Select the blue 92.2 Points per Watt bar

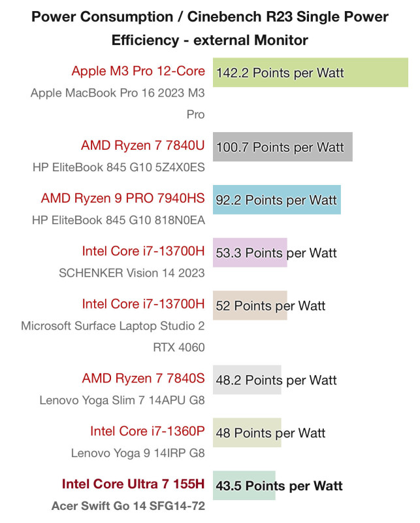(x=277, y=199)
